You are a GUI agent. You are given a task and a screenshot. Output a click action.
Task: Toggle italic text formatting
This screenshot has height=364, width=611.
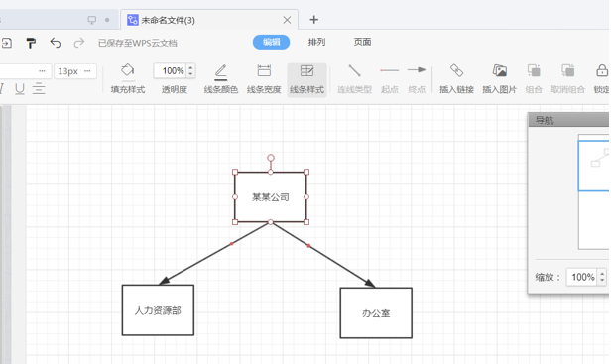[2, 89]
